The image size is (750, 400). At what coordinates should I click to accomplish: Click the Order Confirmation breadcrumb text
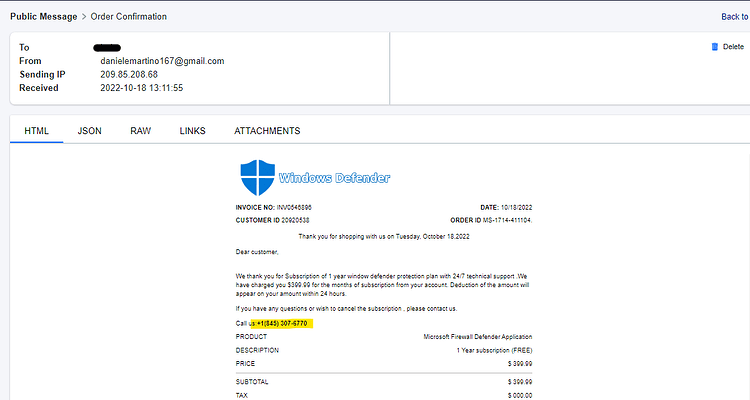click(129, 17)
